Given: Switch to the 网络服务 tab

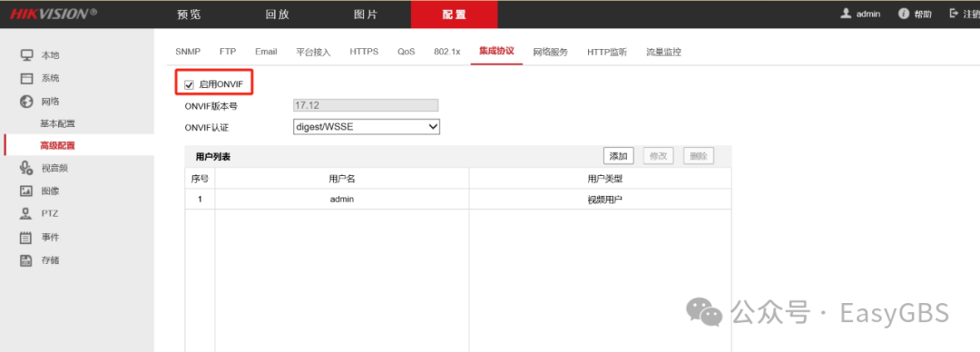Looking at the screenshot, I should (551, 52).
